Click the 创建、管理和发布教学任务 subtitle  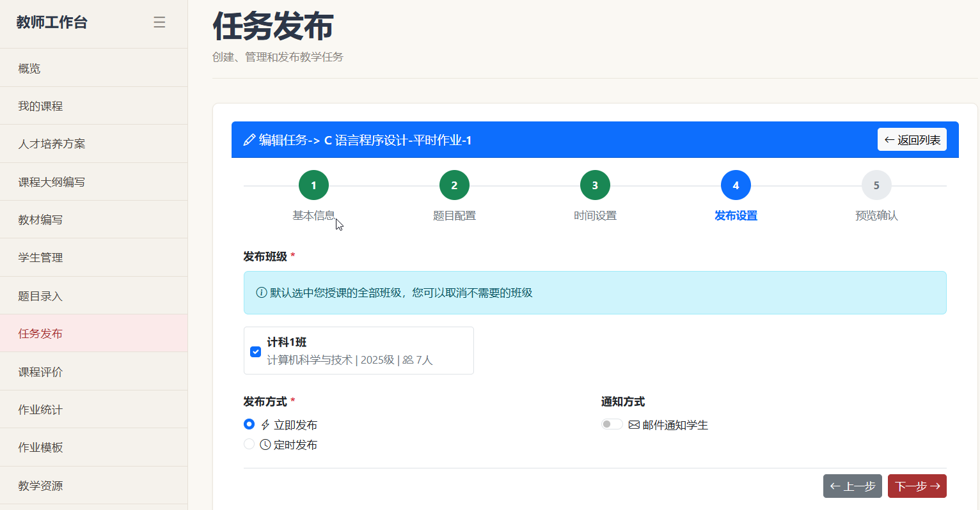pyautogui.click(x=278, y=57)
